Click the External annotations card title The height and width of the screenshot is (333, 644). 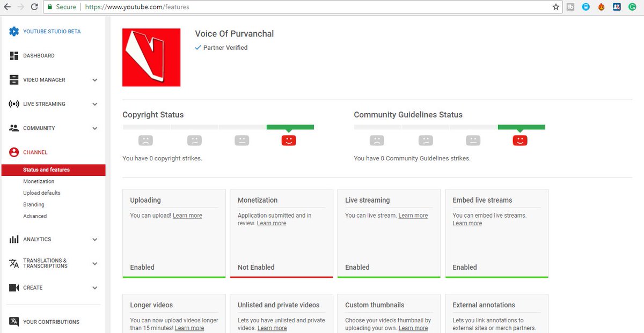484,305
